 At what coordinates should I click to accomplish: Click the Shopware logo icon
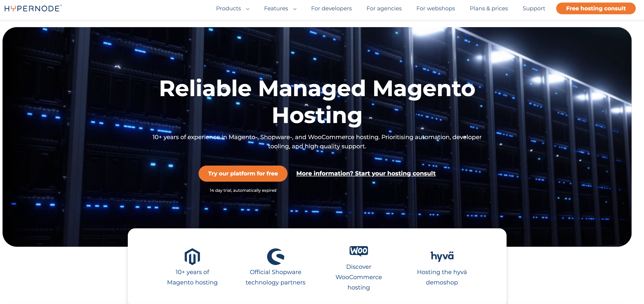pyautogui.click(x=276, y=256)
